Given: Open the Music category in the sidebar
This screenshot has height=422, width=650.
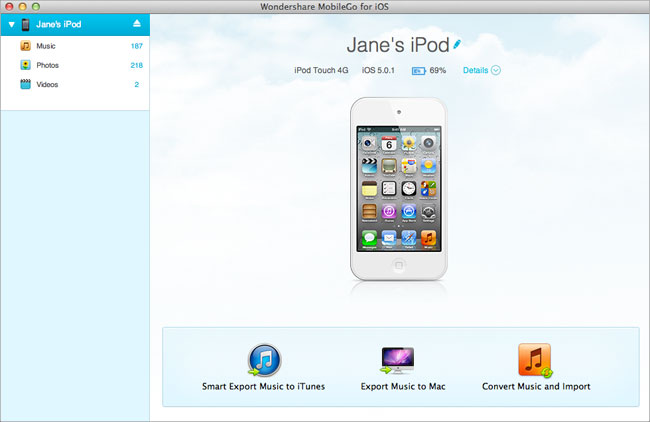Looking at the screenshot, I should 75,46.
